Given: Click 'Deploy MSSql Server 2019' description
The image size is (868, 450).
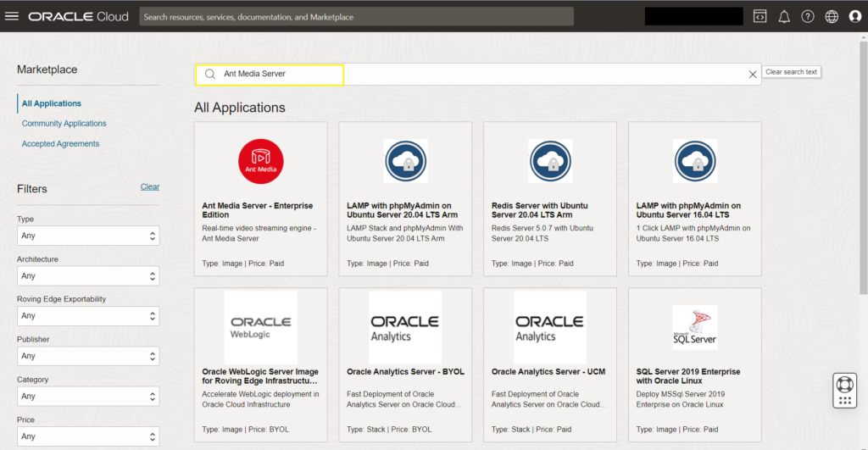Looking at the screenshot, I should click(681, 399).
